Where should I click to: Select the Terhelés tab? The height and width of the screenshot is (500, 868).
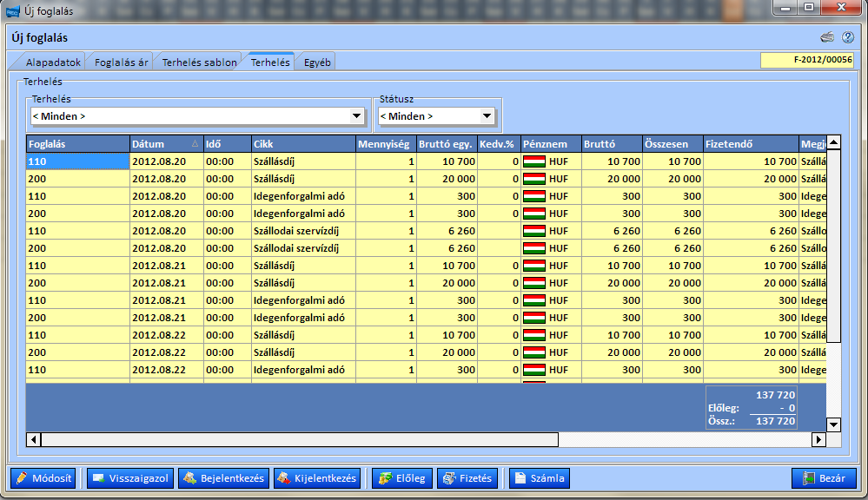coord(270,62)
